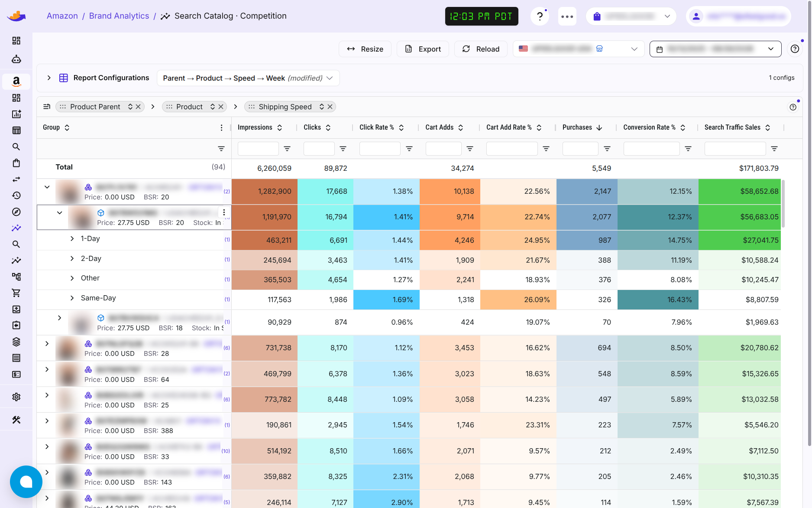
Task: Click the Conversion Rate % filter input
Action: (x=651, y=149)
